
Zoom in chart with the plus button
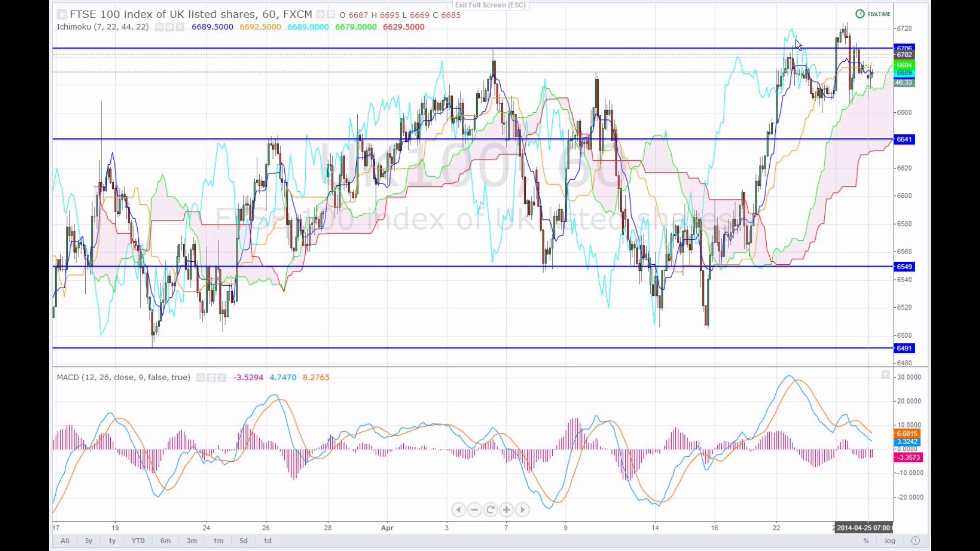coord(506,510)
